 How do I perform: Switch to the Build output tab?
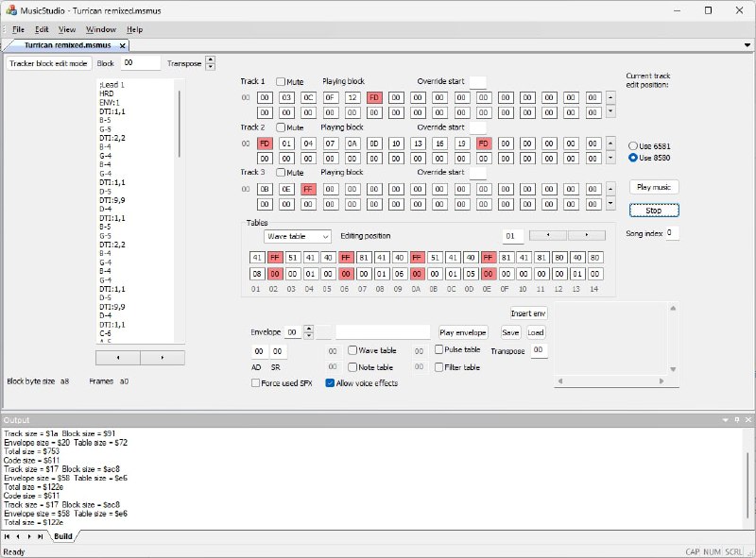pyautogui.click(x=62, y=536)
